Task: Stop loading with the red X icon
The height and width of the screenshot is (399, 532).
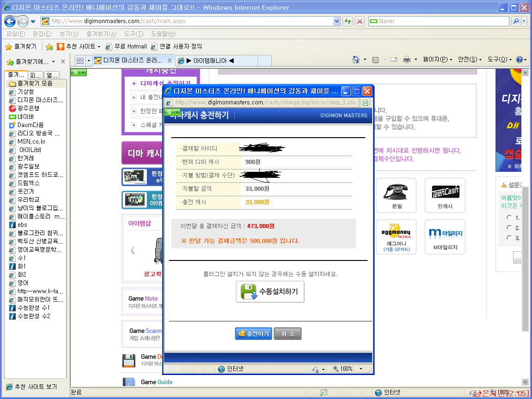Action: pos(360,21)
